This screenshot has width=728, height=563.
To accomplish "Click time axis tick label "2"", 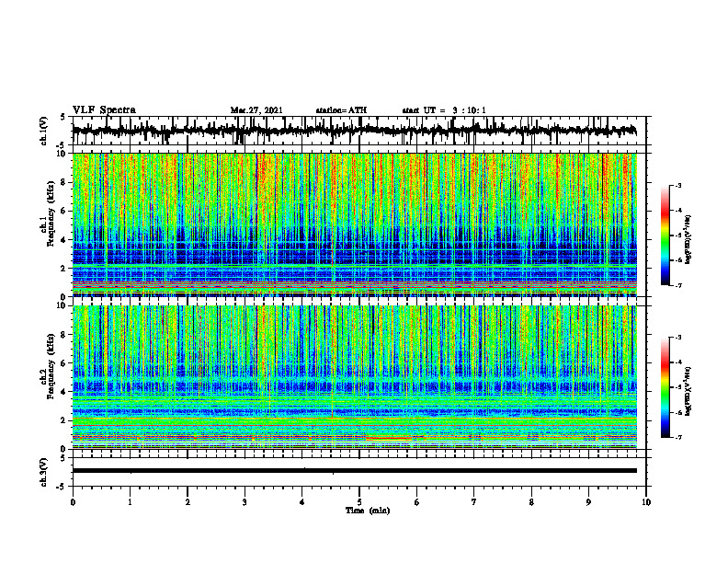I will [188, 502].
